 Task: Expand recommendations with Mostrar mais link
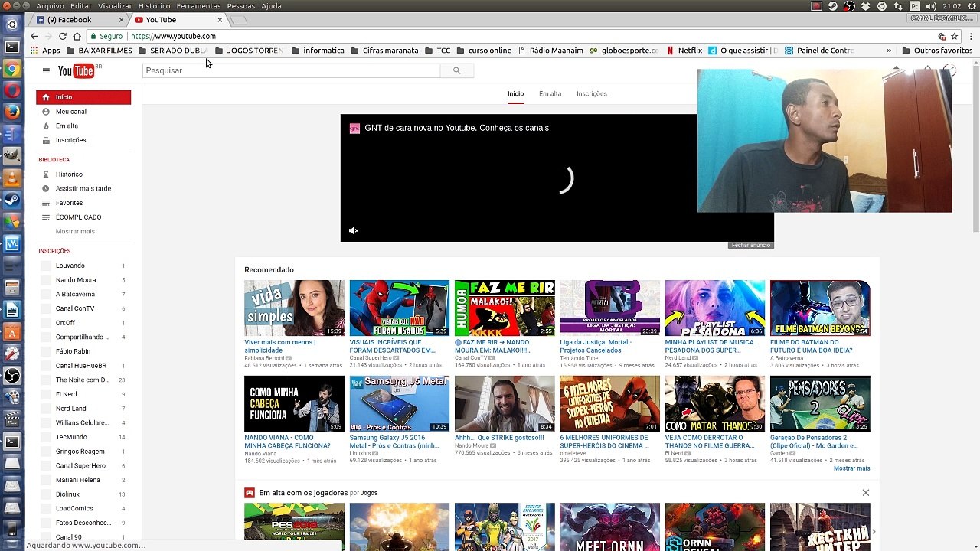click(851, 468)
